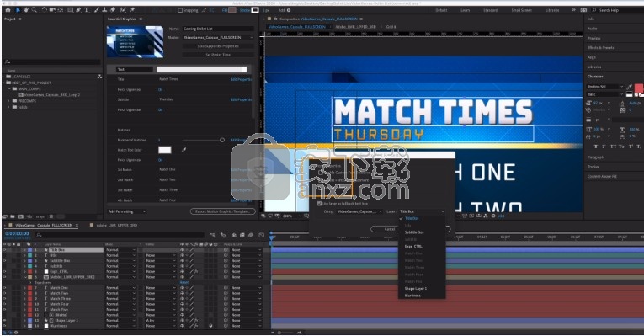Toggle the Snapping checkbox
Screen dimensions: 644x336
tap(180, 10)
